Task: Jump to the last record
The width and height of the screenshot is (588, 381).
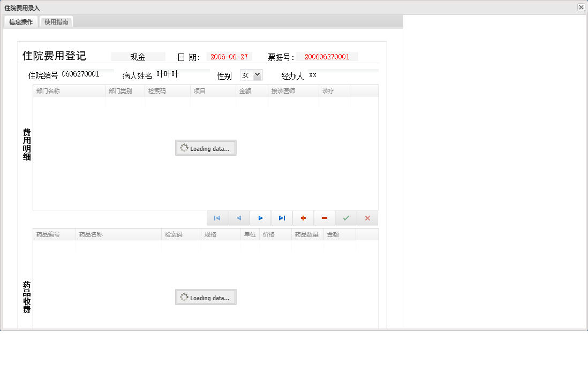Action: point(282,218)
